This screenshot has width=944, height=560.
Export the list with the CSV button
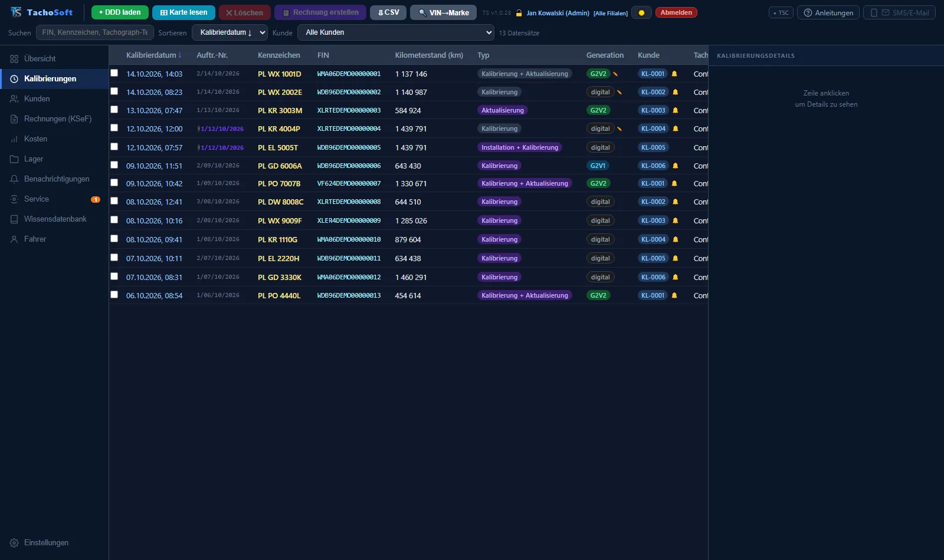pos(388,12)
